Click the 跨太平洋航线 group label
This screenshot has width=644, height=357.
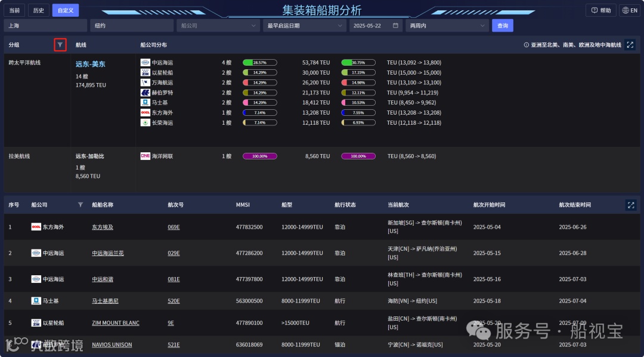24,63
